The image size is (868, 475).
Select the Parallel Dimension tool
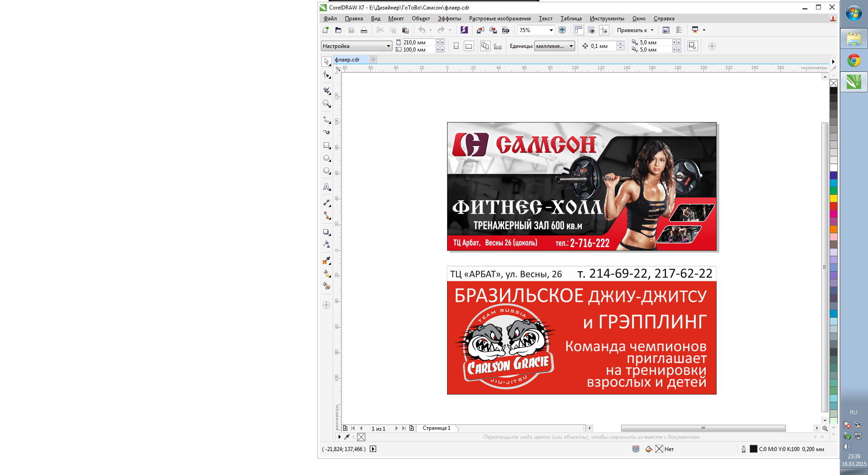click(326, 203)
